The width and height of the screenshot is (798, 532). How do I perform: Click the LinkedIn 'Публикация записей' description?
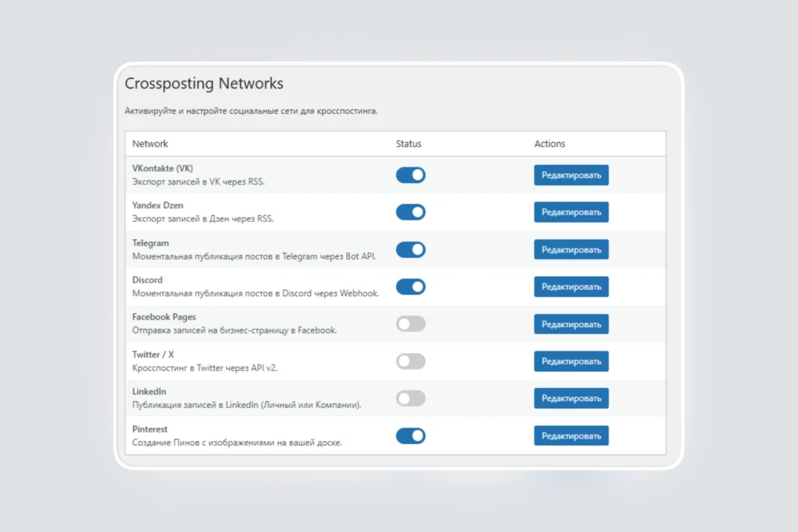pos(247,405)
